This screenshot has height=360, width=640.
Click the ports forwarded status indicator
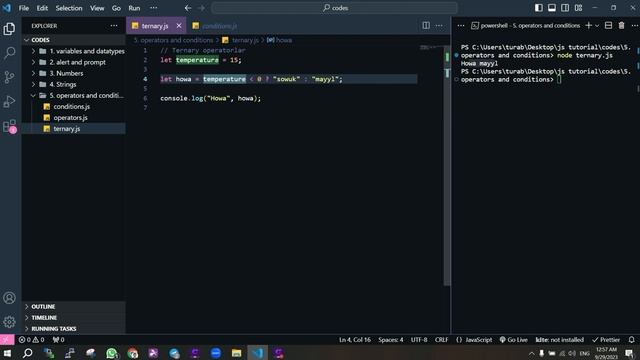[58, 340]
